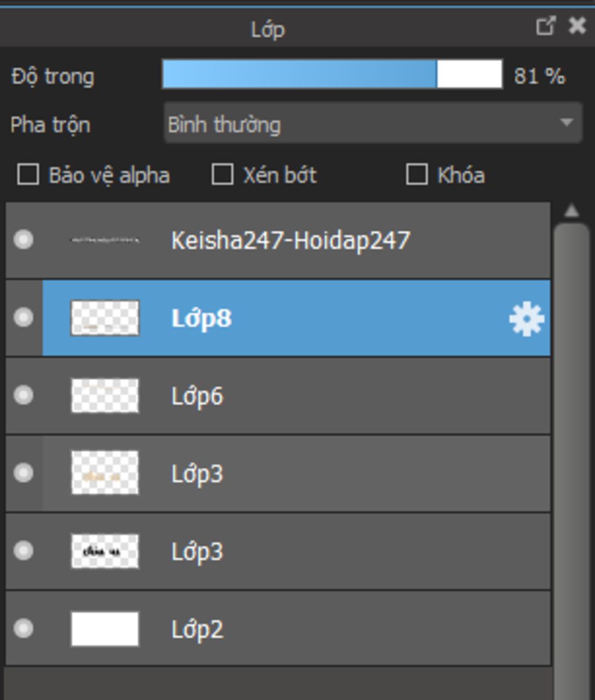Screen dimensions: 595x700
Task: Toggle visibility of Lớp8 layer
Action: coord(23,317)
